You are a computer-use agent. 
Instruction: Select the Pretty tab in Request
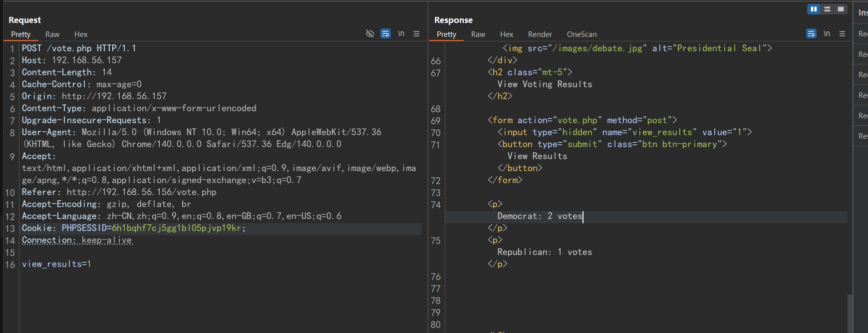pyautogui.click(x=21, y=34)
